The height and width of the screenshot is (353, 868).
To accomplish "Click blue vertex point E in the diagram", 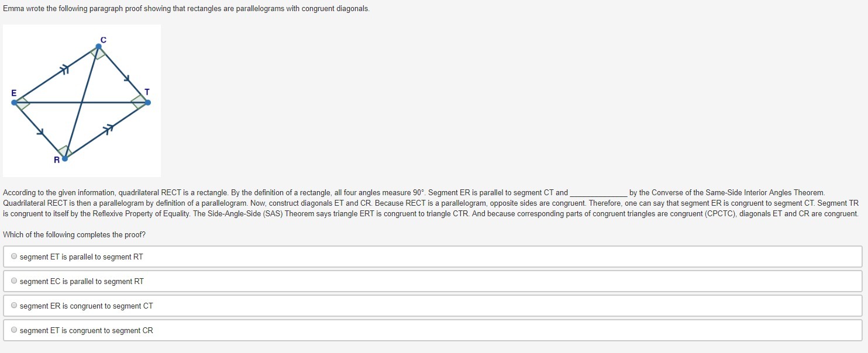I will pos(14,102).
